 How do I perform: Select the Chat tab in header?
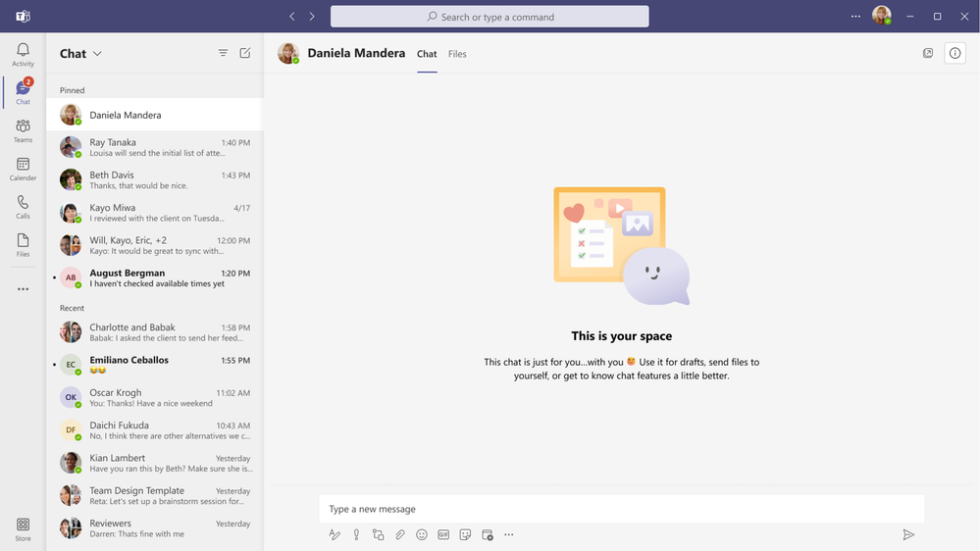coord(427,54)
